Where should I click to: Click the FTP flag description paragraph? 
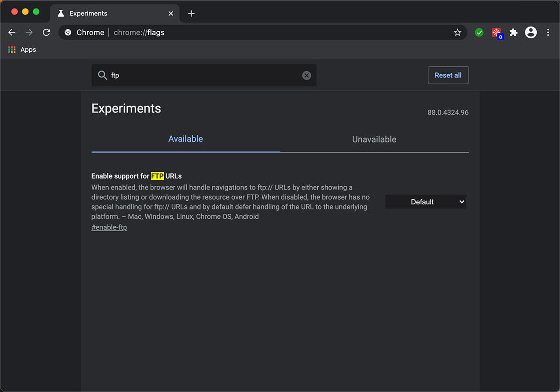tap(231, 202)
